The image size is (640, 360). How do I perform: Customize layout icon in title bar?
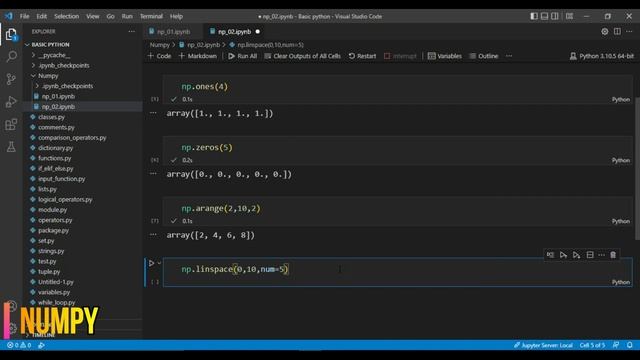(569, 16)
